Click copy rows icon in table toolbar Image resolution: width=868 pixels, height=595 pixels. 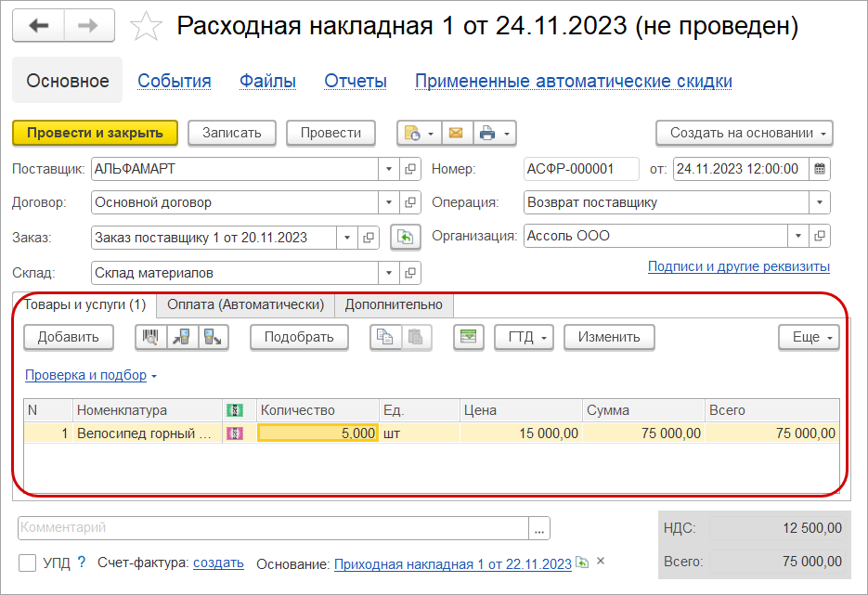coord(383,337)
